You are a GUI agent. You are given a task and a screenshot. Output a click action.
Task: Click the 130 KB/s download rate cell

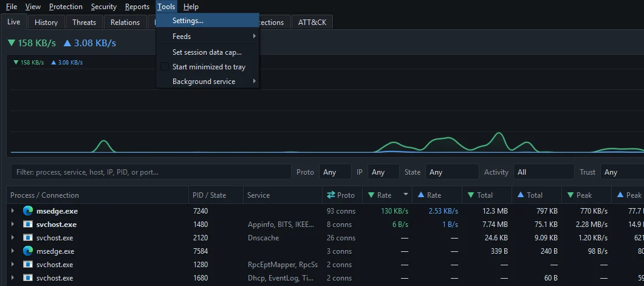click(x=395, y=211)
